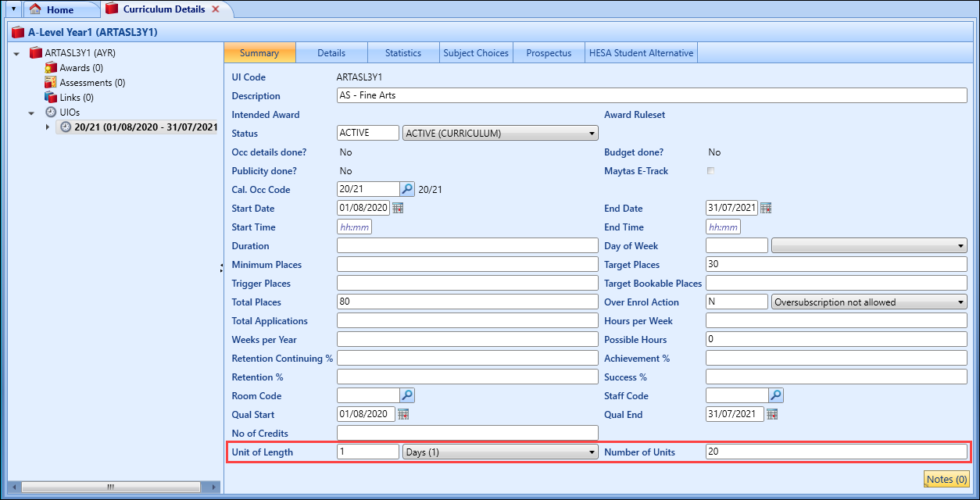Click the Target Places field

click(836, 264)
